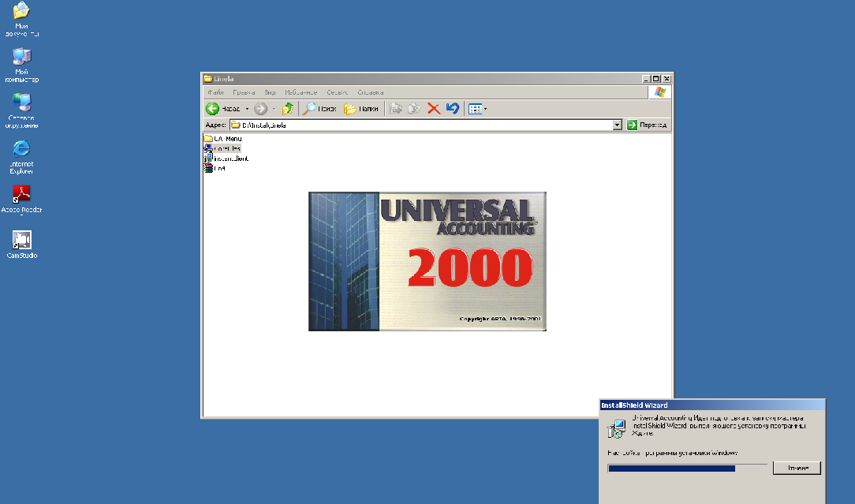The height and width of the screenshot is (504, 855).
Task: Go up one folder level
Action: (x=287, y=109)
